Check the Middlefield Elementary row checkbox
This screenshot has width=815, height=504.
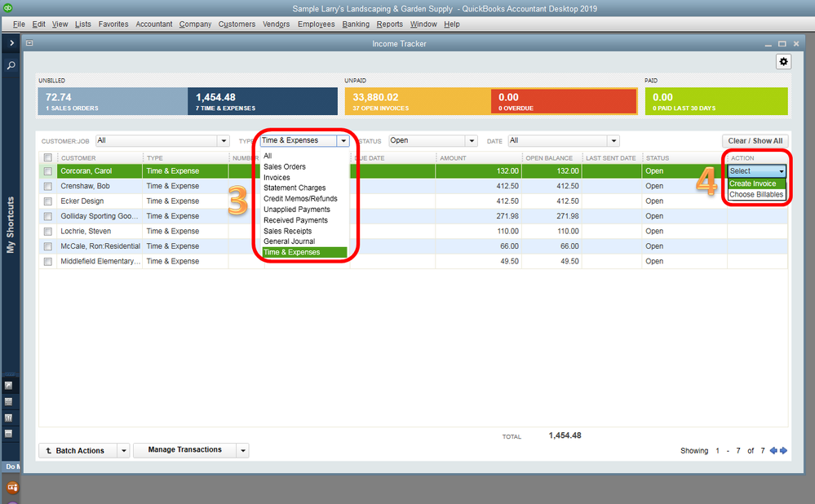click(x=48, y=261)
